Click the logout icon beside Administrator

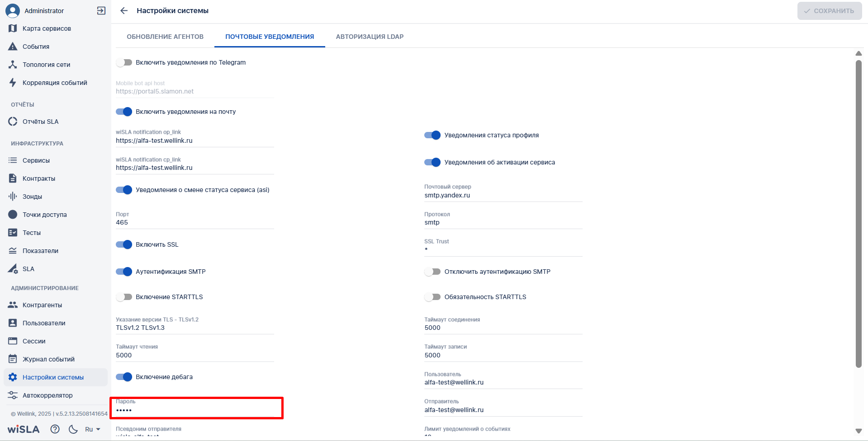pos(101,11)
